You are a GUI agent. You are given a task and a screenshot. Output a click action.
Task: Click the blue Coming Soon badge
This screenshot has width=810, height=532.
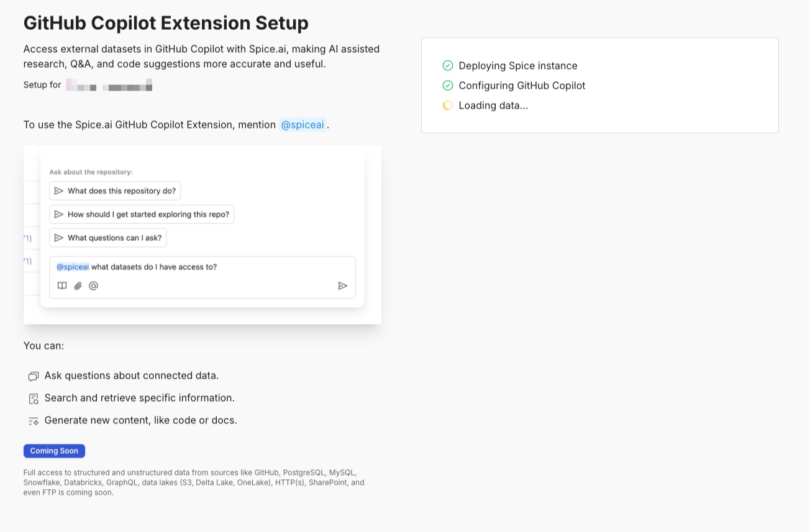pyautogui.click(x=54, y=451)
